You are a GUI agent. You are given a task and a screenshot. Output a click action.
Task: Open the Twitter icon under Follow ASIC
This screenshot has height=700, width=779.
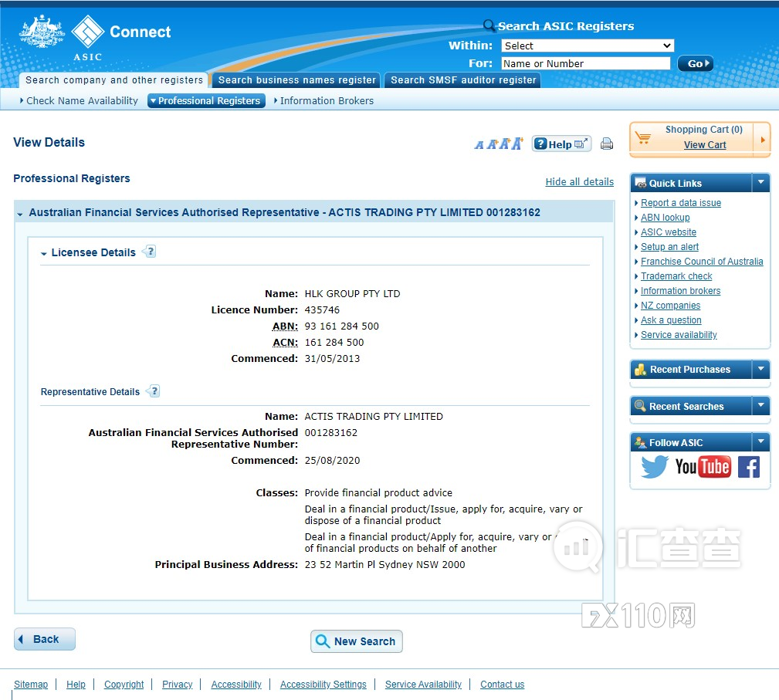tap(655, 467)
